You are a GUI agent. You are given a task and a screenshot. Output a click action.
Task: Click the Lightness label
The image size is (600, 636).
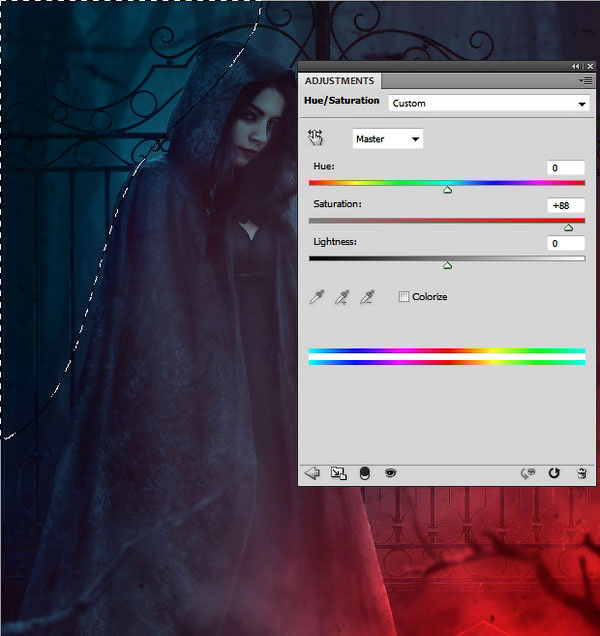coord(335,242)
